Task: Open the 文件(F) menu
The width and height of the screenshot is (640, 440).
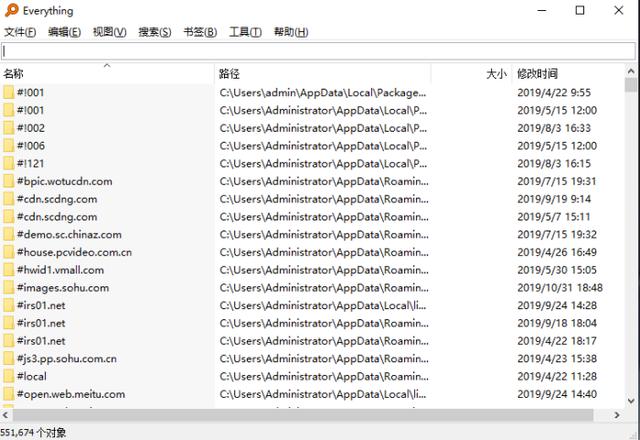Action: [x=20, y=32]
